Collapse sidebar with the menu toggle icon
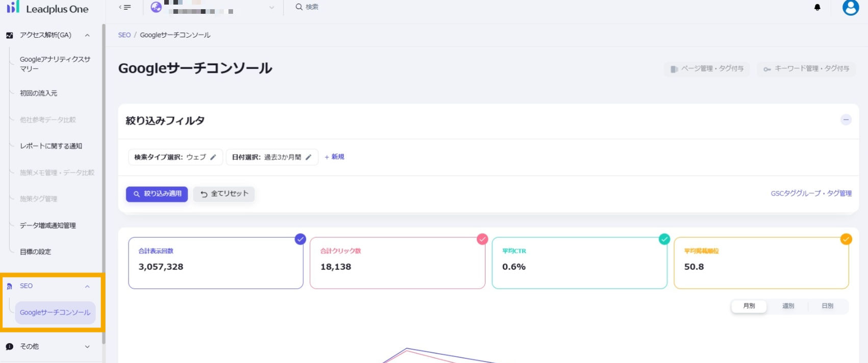 pyautogui.click(x=125, y=7)
